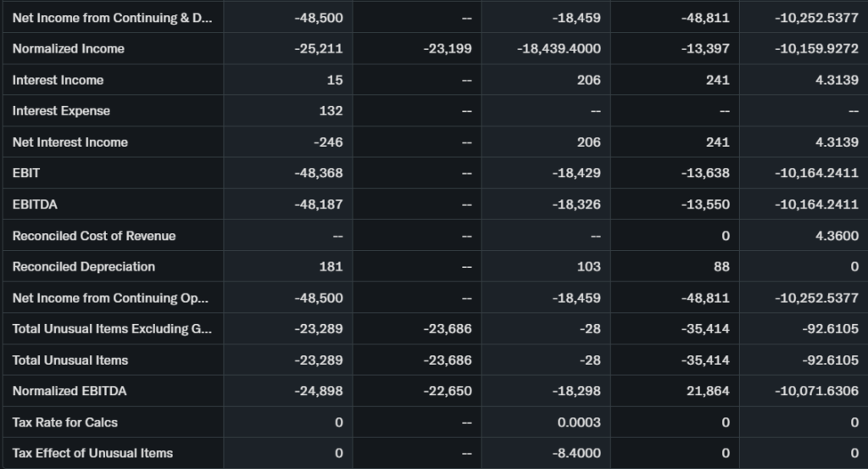Image resolution: width=868 pixels, height=469 pixels.
Task: Select the Tax Rate value 0.0003
Action: coord(579,422)
